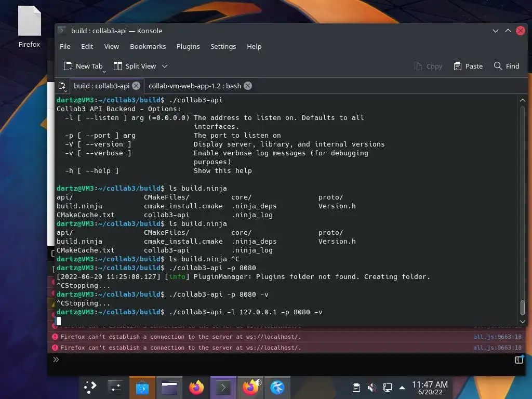Click the terminal scrollbar down arrow
This screenshot has height=399, width=532.
522,321
